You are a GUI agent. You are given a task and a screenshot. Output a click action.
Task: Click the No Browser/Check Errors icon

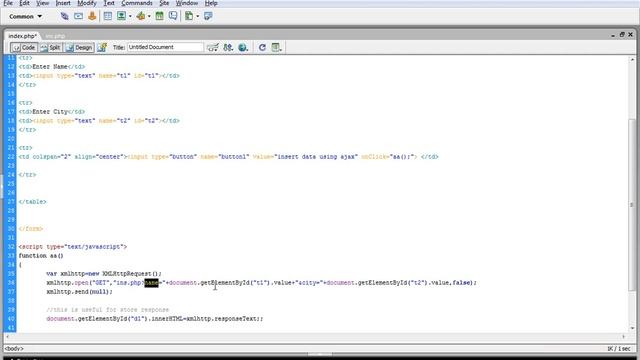tap(213, 47)
